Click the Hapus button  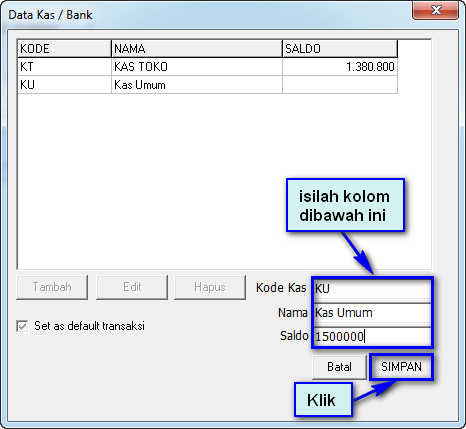tap(210, 287)
